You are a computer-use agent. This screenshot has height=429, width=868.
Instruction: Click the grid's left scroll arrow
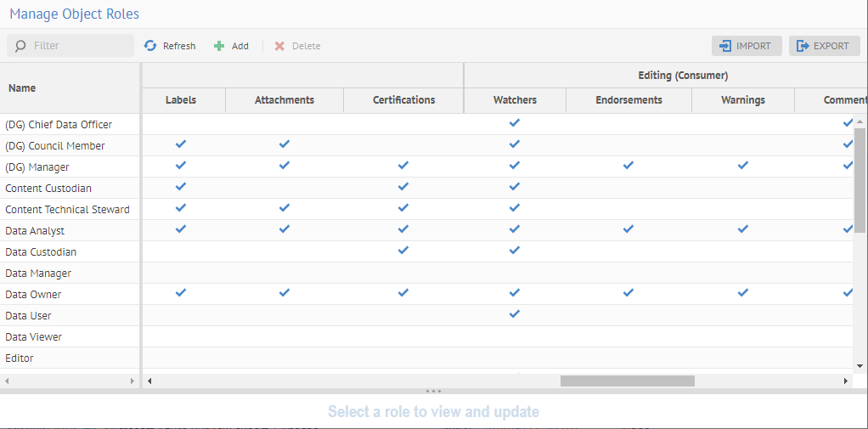point(150,381)
